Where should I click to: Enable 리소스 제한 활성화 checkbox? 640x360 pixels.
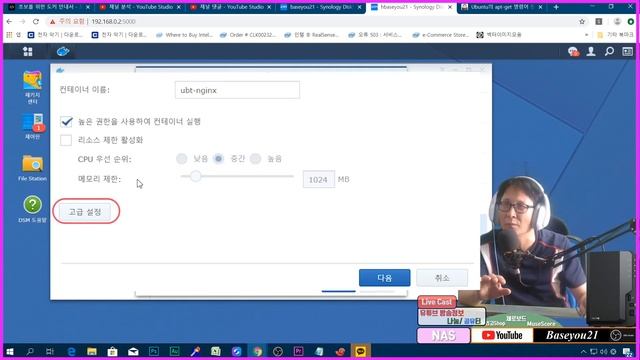click(x=66, y=140)
